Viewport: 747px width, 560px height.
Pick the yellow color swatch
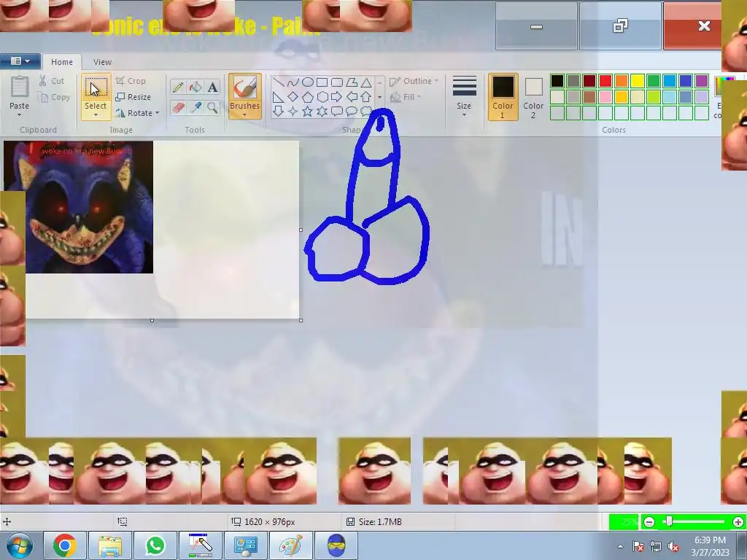638,81
